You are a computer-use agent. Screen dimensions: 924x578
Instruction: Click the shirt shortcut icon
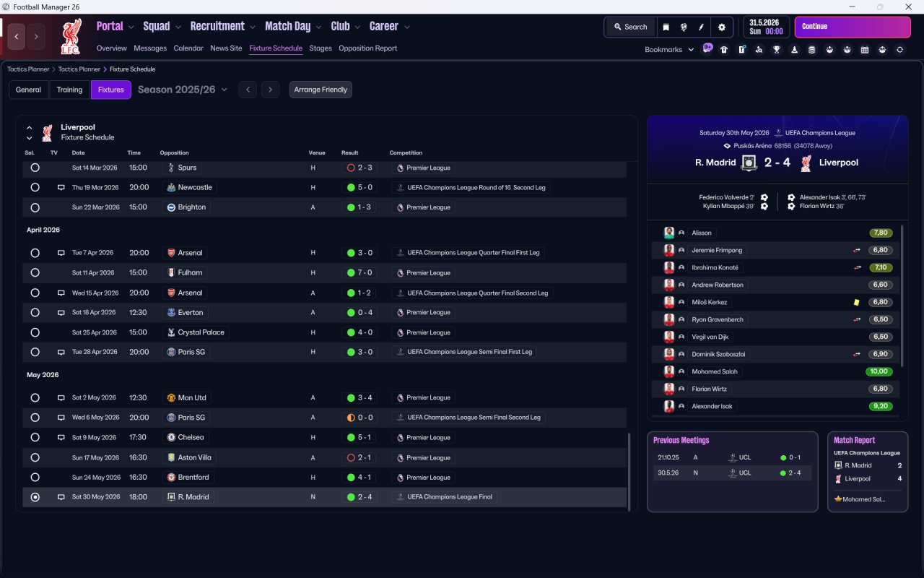coord(724,50)
